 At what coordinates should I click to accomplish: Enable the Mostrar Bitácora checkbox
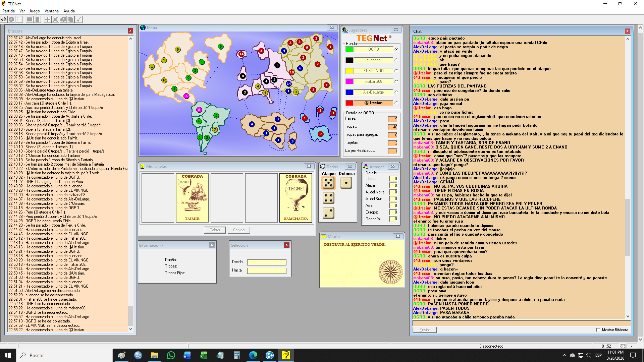click(x=598, y=330)
